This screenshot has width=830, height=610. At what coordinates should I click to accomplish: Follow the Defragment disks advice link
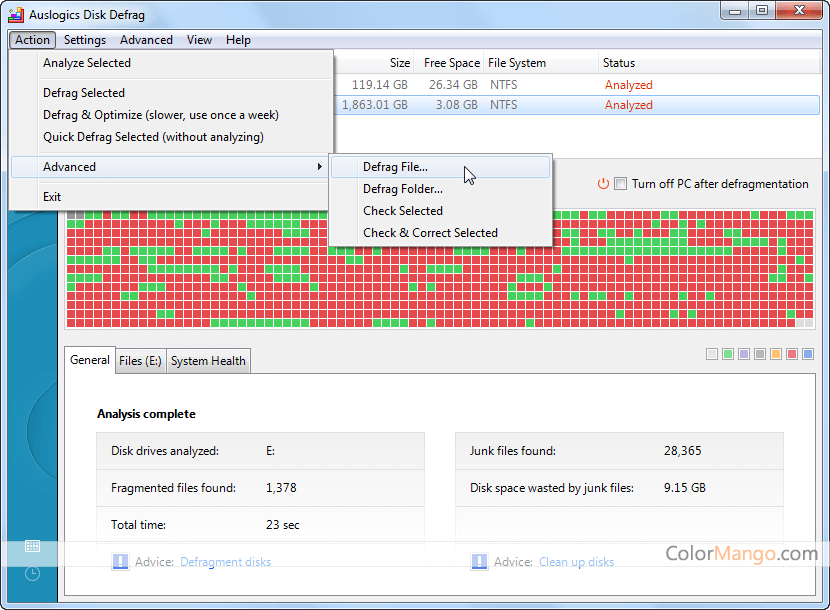tap(225, 562)
